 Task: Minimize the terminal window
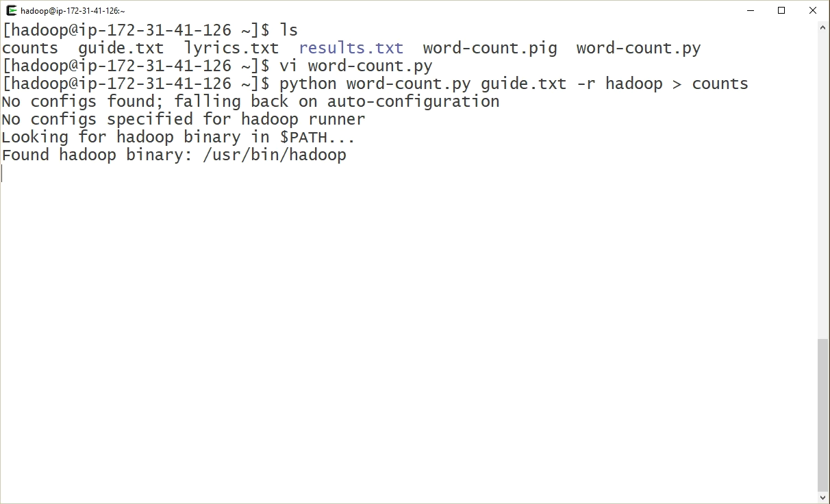point(750,10)
